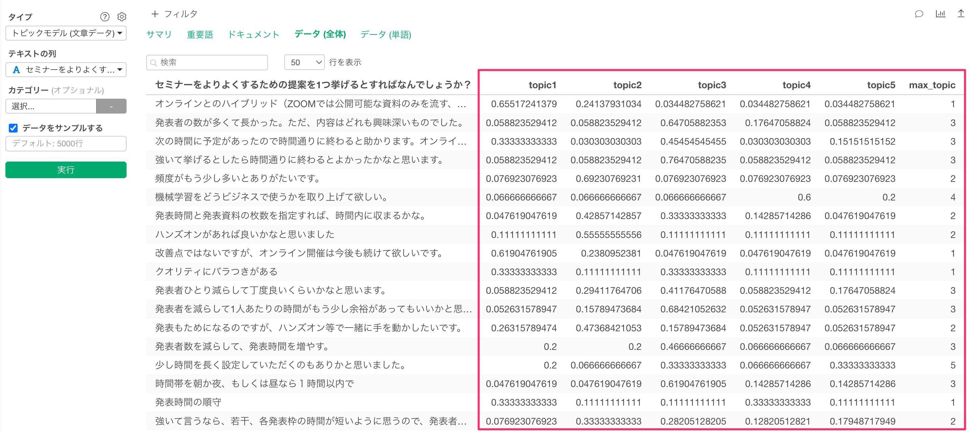Open the 50 rows display dropdown
Image resolution: width=980 pixels, height=432 pixels.
[x=304, y=62]
